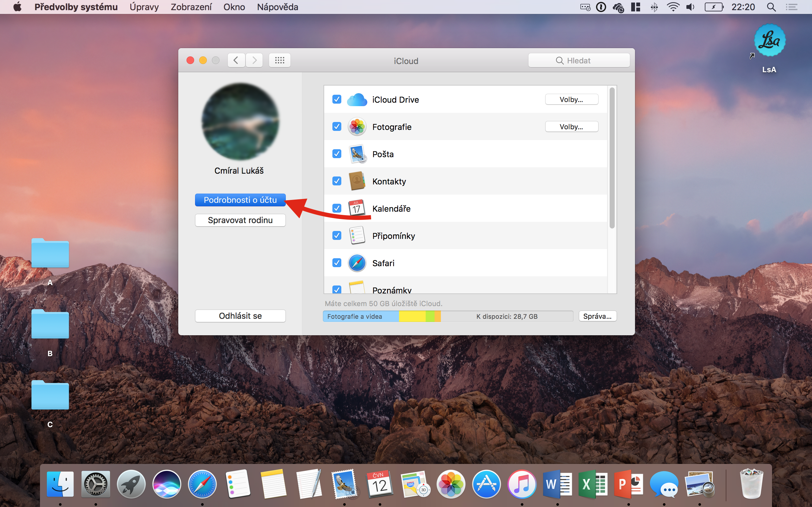This screenshot has height=507, width=812.
Task: Open iTunes from the Dock
Action: (x=522, y=484)
